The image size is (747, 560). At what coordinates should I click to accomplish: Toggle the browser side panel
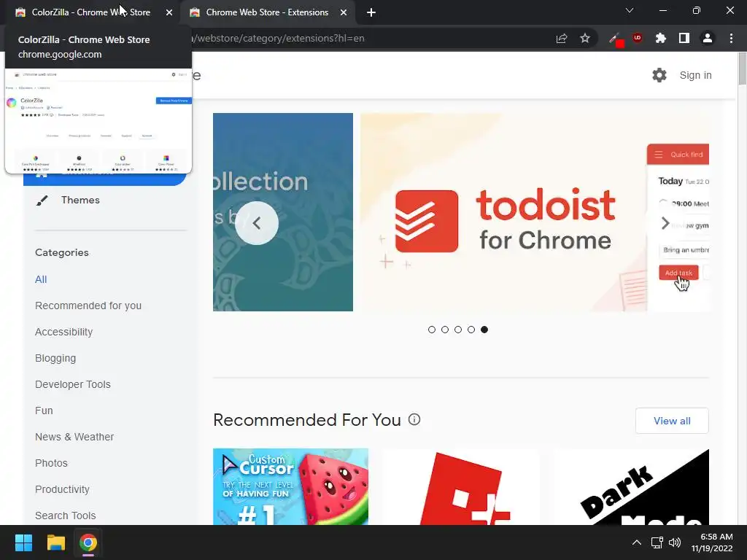click(684, 38)
